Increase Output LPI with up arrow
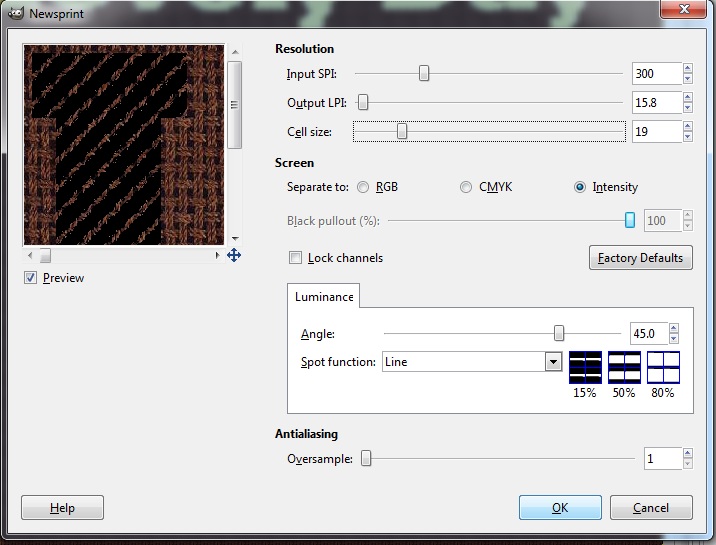Screen dimensions: 716x545 click(688, 97)
